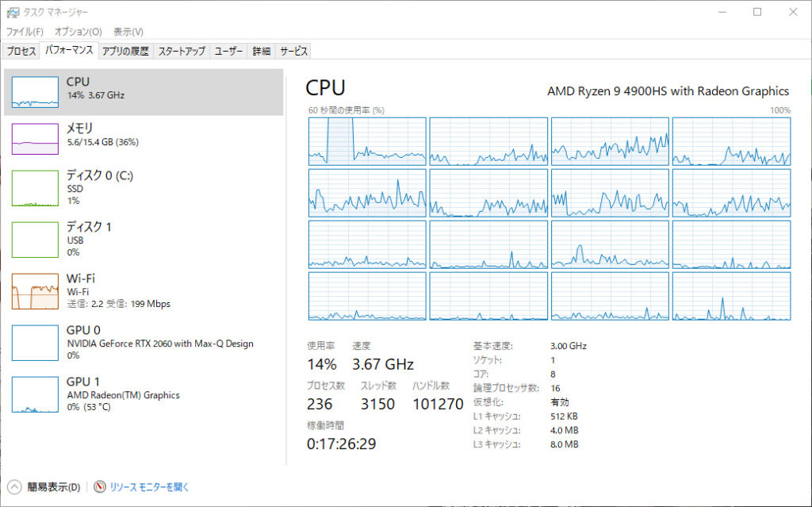The width and height of the screenshot is (812, 507).
Task: Open the 表示(V) menu
Action: (x=128, y=32)
